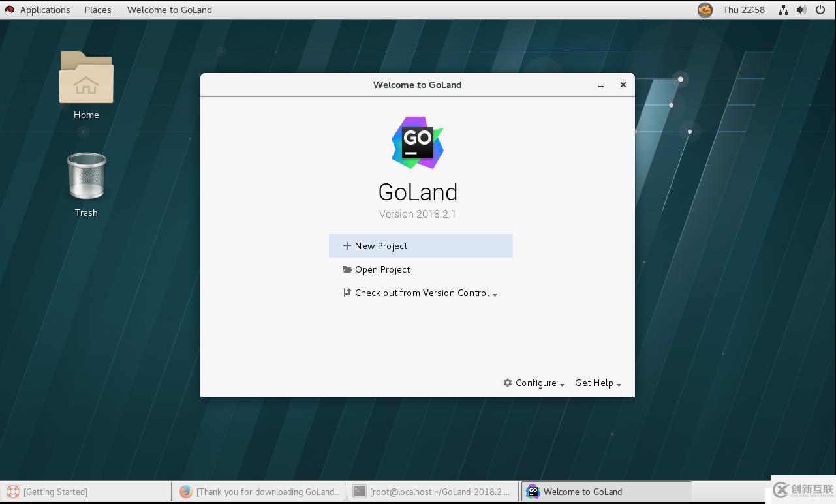Close the Welcome to GoLand window
This screenshot has height=504, width=836.
pyautogui.click(x=623, y=85)
